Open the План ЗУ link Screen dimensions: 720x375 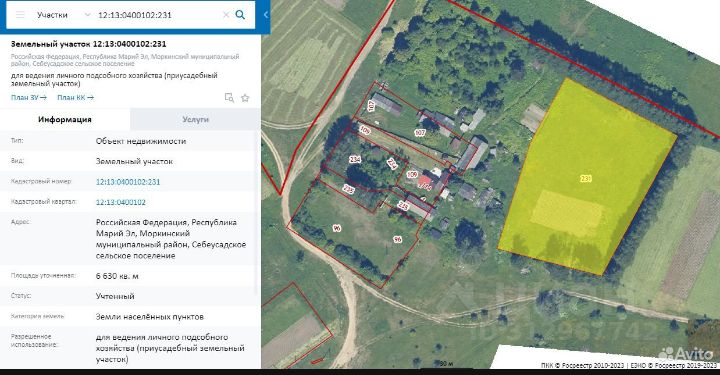(28, 97)
